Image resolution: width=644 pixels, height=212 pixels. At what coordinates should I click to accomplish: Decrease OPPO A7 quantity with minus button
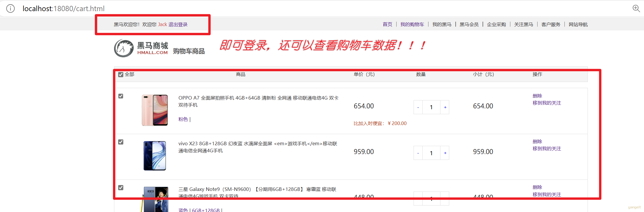418,107
